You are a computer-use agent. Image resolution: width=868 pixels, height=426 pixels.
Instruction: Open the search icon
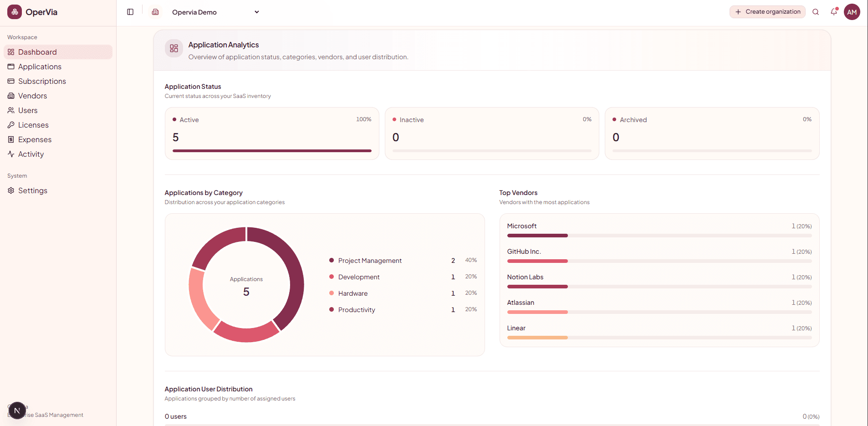[x=816, y=12]
